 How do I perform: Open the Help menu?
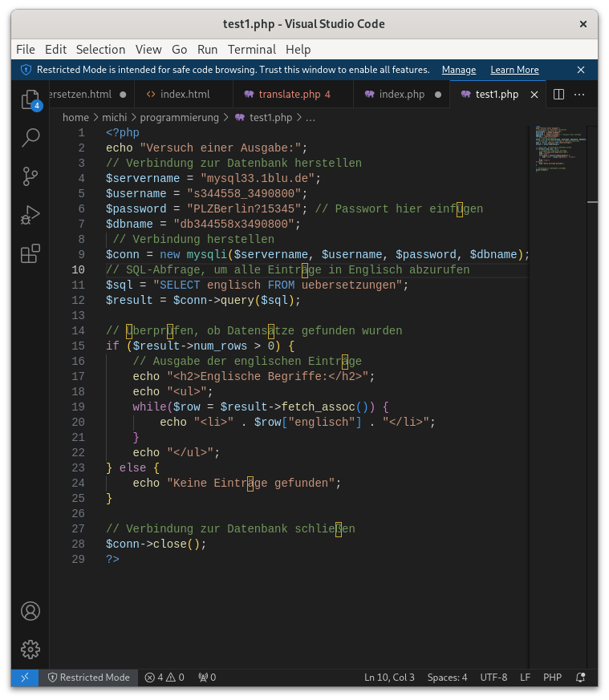[298, 50]
